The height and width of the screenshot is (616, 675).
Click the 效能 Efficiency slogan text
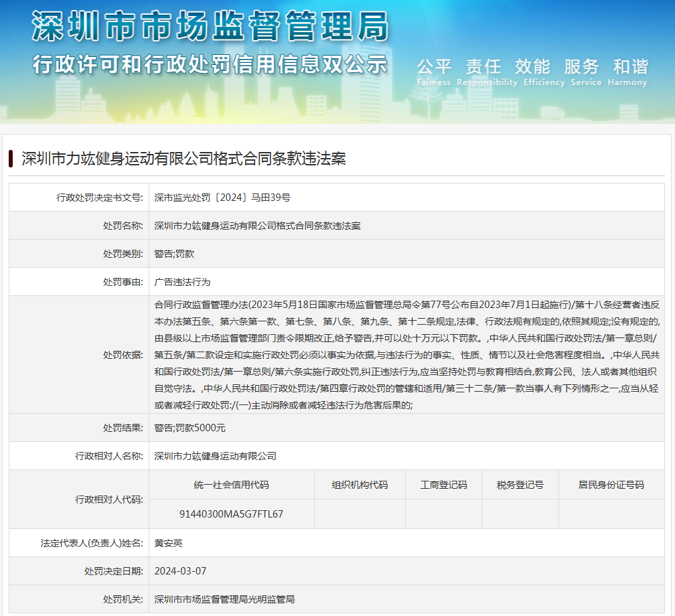tap(544, 72)
